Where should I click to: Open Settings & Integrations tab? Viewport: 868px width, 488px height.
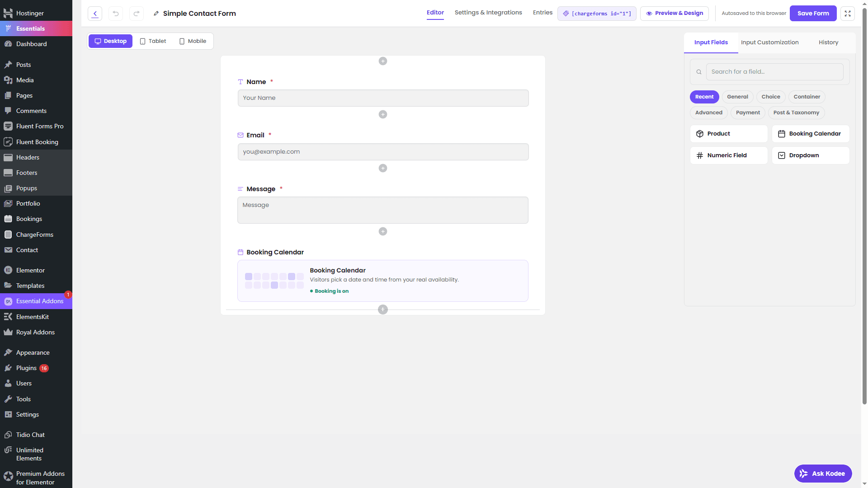pos(488,13)
